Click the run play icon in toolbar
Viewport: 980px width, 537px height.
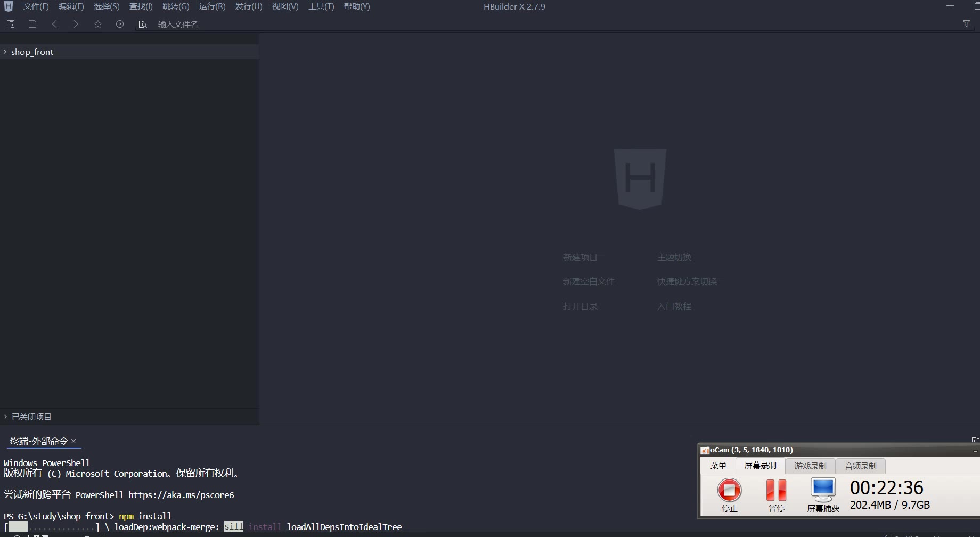(120, 24)
